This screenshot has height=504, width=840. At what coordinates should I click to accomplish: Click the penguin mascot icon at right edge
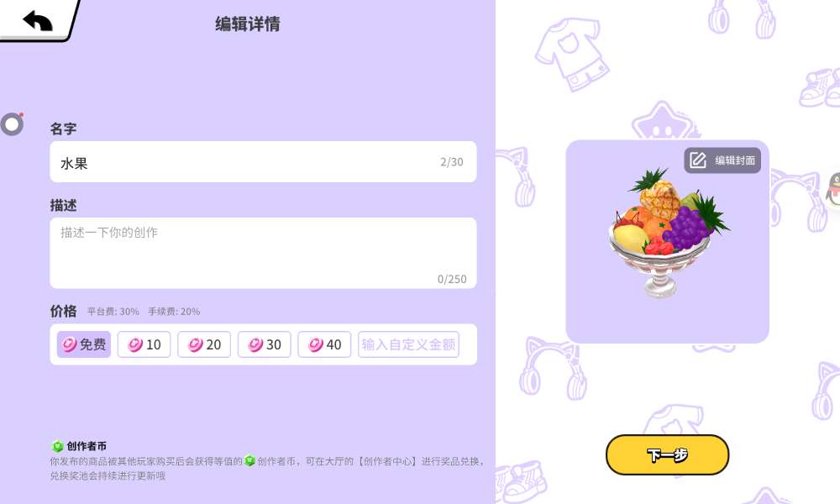click(x=833, y=189)
